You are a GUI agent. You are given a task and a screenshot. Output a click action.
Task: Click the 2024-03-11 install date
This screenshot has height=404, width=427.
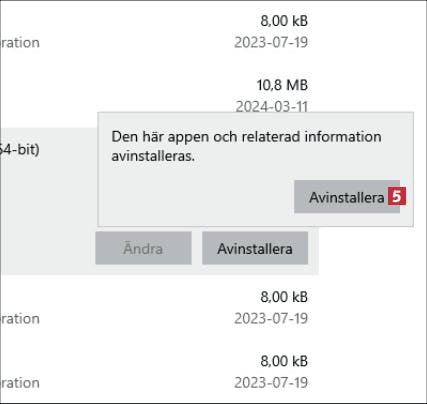(x=271, y=107)
